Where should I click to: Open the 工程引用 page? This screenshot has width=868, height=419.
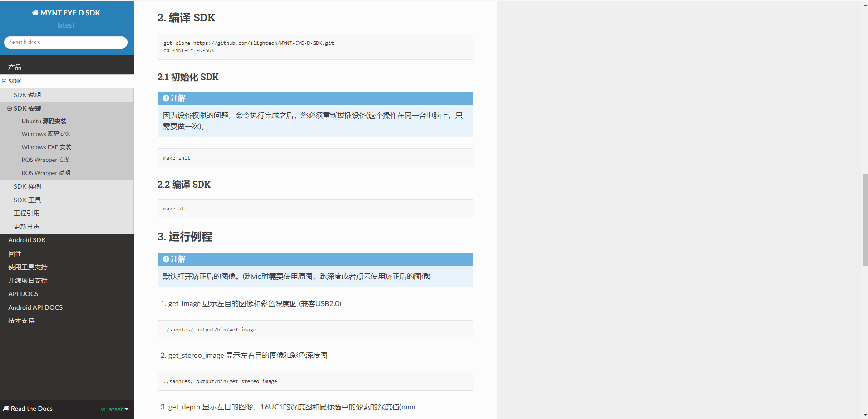tap(26, 213)
